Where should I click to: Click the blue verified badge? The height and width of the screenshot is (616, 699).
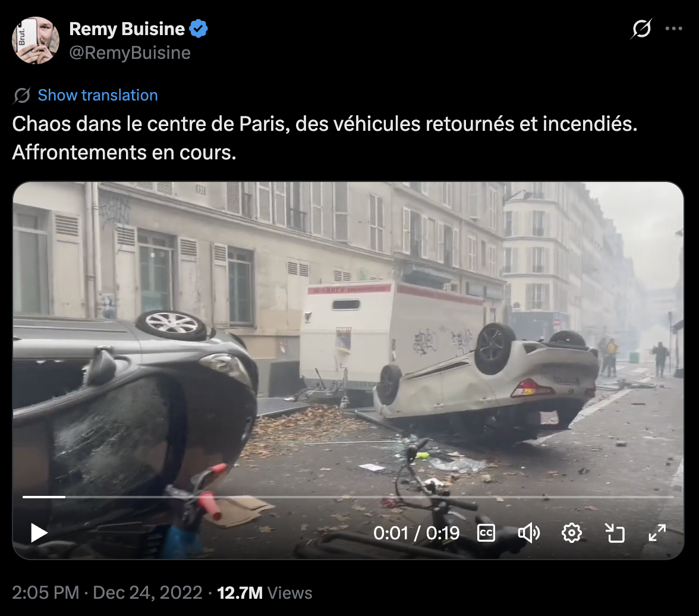click(199, 29)
